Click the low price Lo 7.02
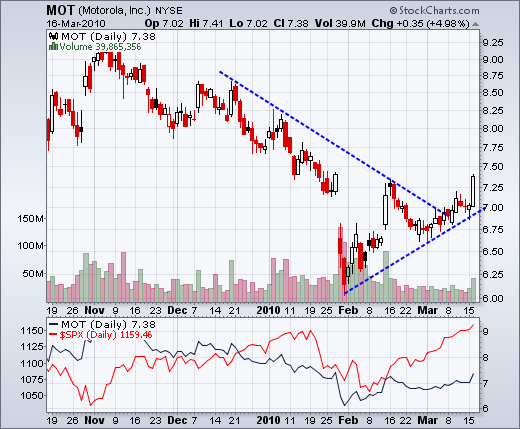520x429 pixels. [248, 23]
